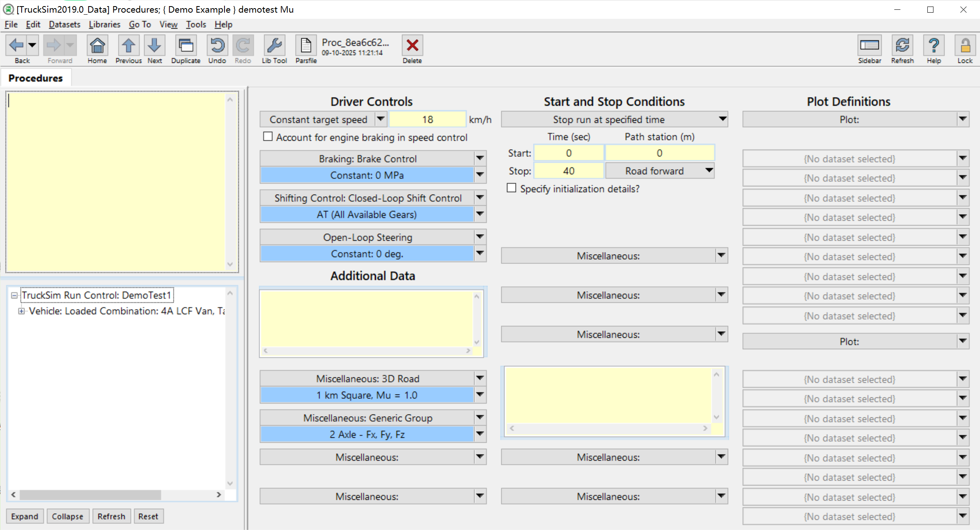Viewport: 980px width, 530px height.
Task: Select TruckSim Run Control: DemoTest1 item
Action: (x=97, y=295)
